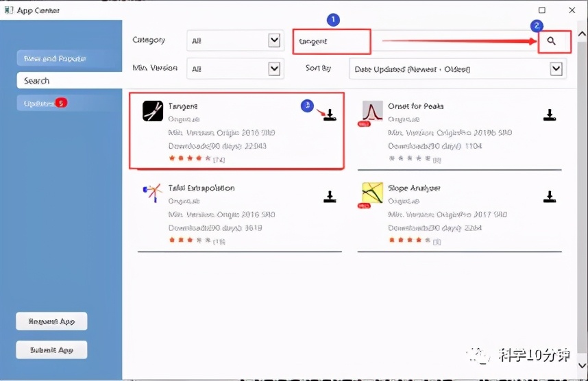Select the Search tab in sidebar

click(x=69, y=81)
